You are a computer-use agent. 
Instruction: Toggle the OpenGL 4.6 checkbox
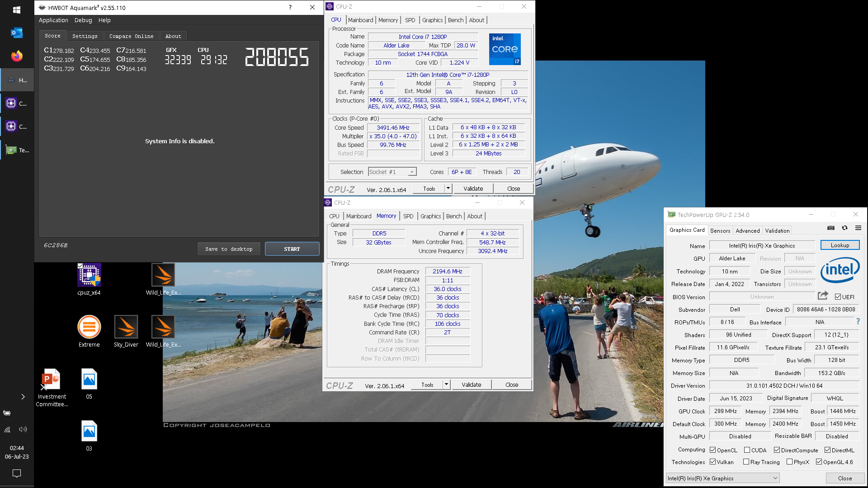tap(819, 462)
